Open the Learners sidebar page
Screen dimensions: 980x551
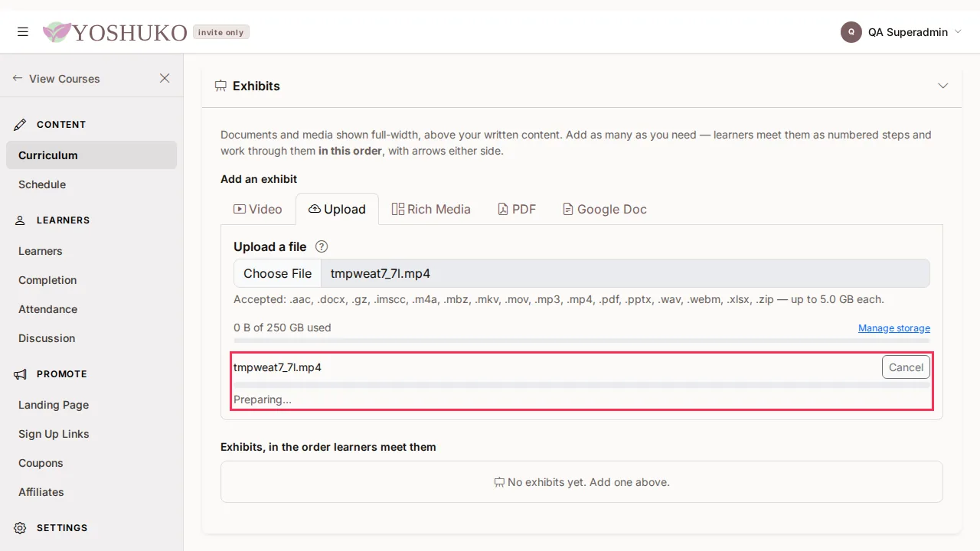point(92,251)
